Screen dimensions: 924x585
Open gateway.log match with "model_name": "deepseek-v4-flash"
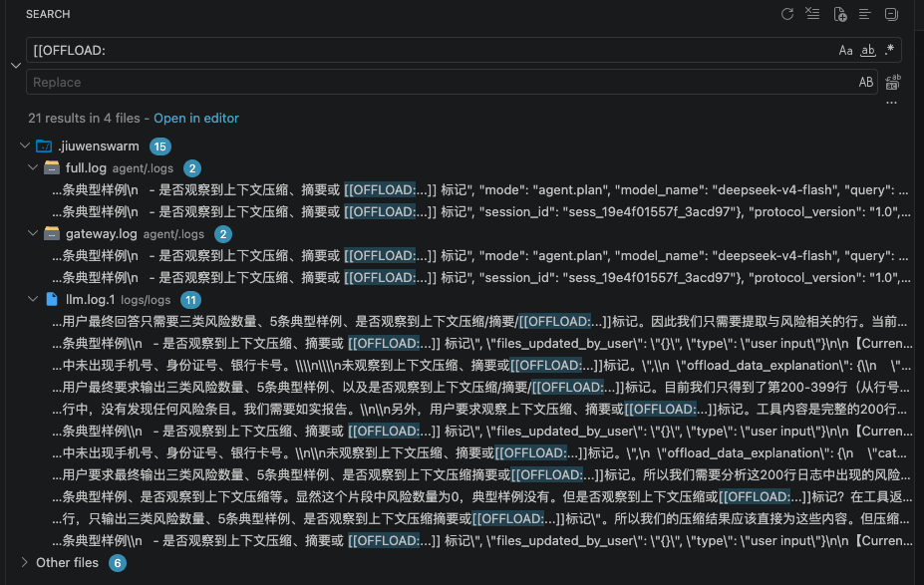pos(480,256)
